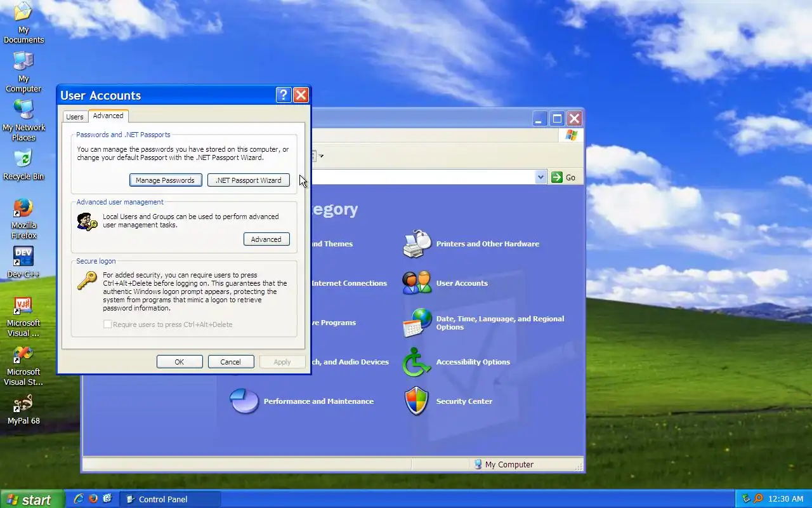This screenshot has height=508, width=812.
Task: Open the Printers and Other Hardware link
Action: click(x=488, y=244)
